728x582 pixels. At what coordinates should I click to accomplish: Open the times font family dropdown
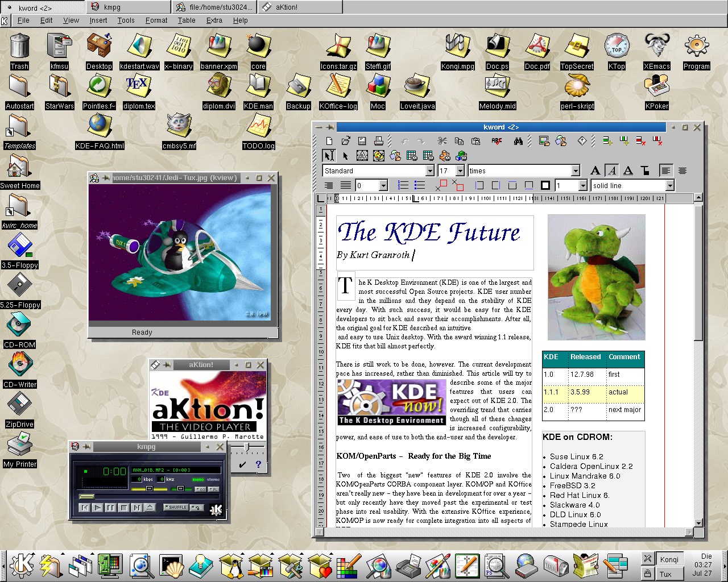coord(575,171)
